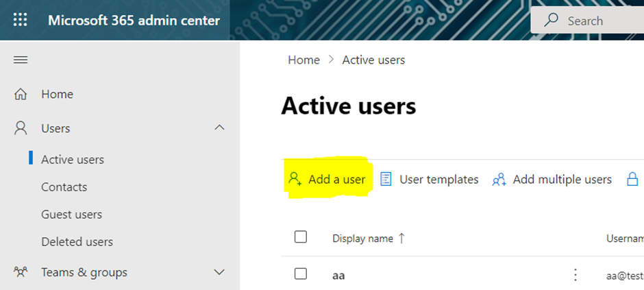This screenshot has height=290, width=644.
Task: Open Deleted users in the sidebar
Action: tap(77, 242)
